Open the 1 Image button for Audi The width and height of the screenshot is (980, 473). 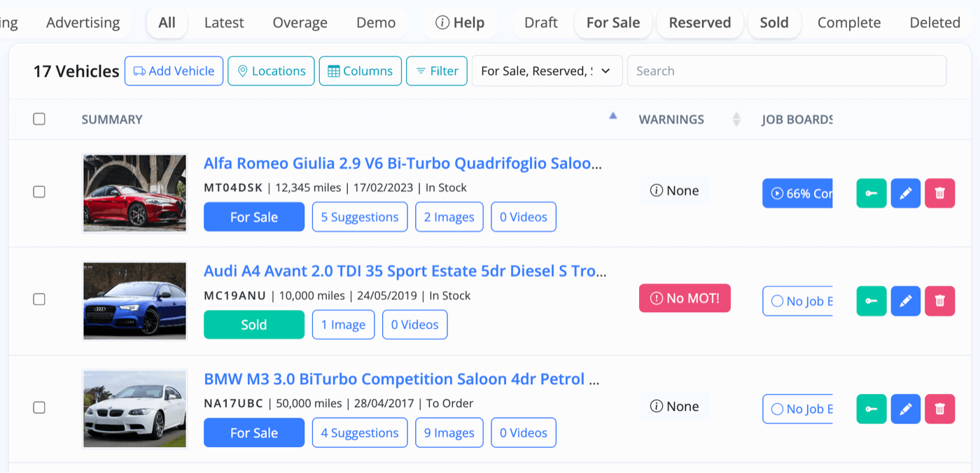tap(344, 325)
